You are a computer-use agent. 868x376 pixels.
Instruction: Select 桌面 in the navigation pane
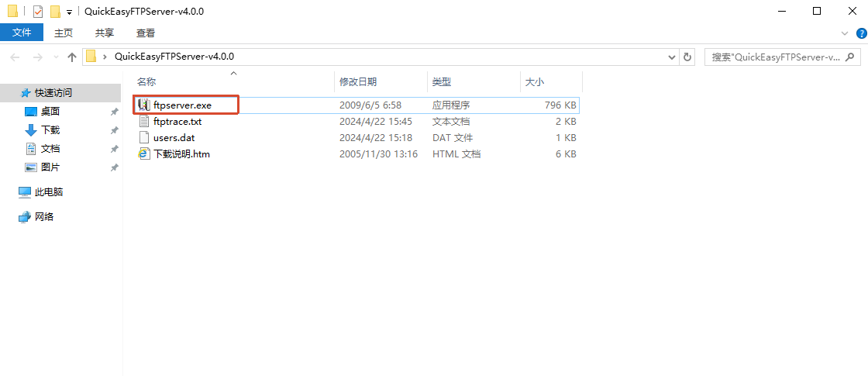pos(50,112)
